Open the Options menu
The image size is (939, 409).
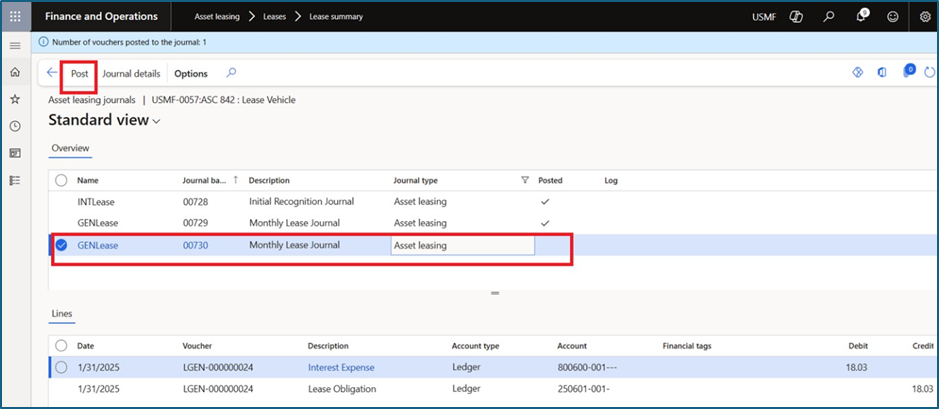coord(191,73)
